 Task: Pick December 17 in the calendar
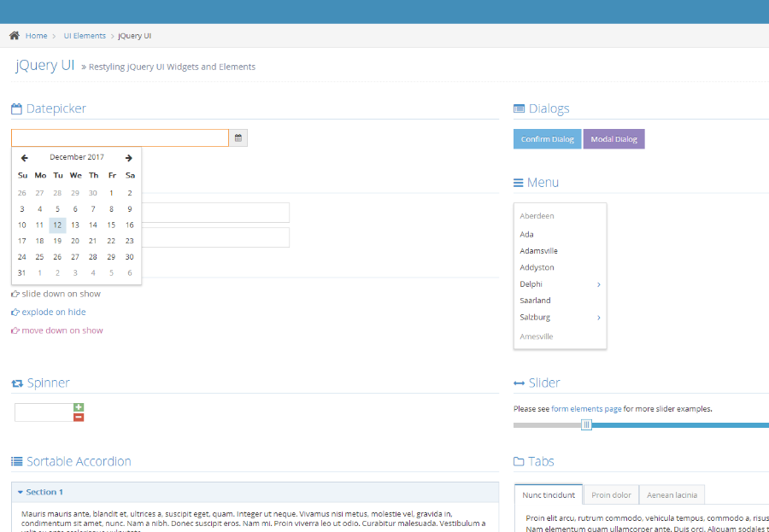(21, 242)
